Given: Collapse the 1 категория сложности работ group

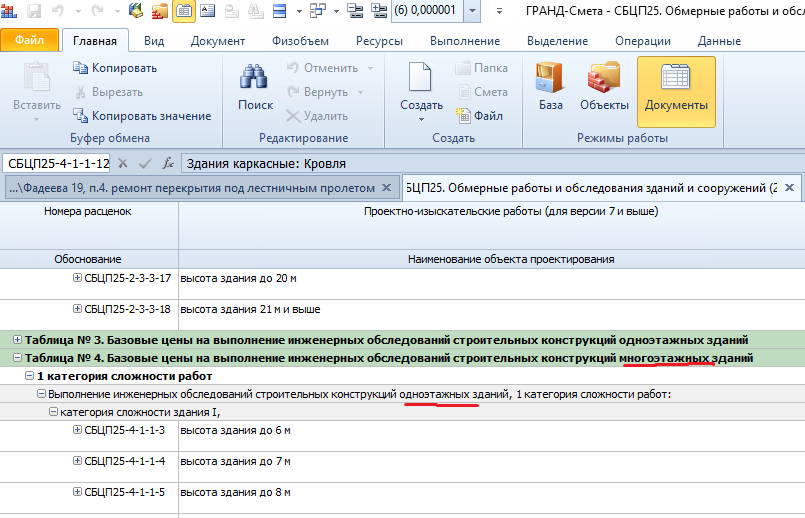Looking at the screenshot, I should (30, 376).
